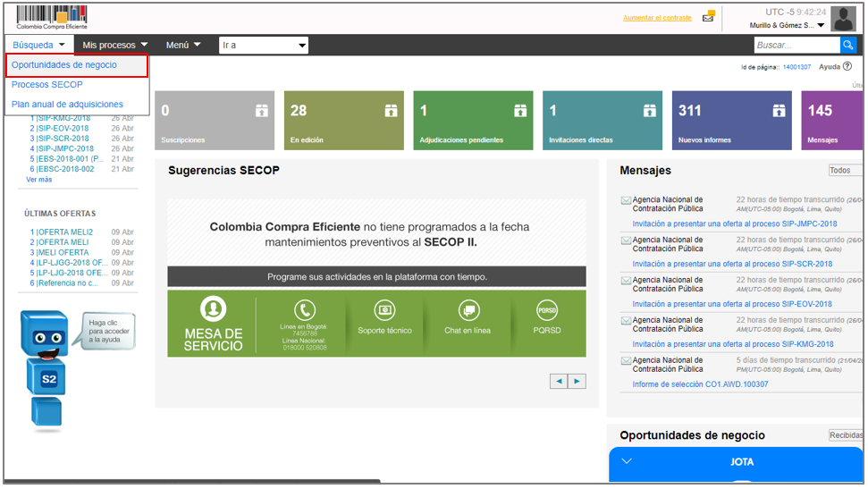Open the Mis procesos dropdown menu
The image size is (868, 489).
pyautogui.click(x=114, y=45)
